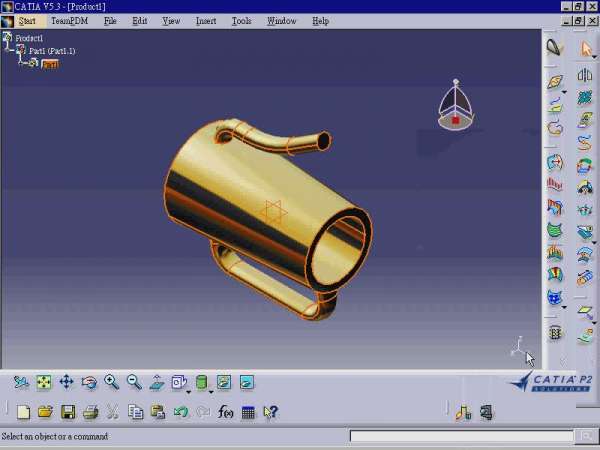Open the quick view orientation dropdown arrow
600x450 pixels.
point(189,390)
